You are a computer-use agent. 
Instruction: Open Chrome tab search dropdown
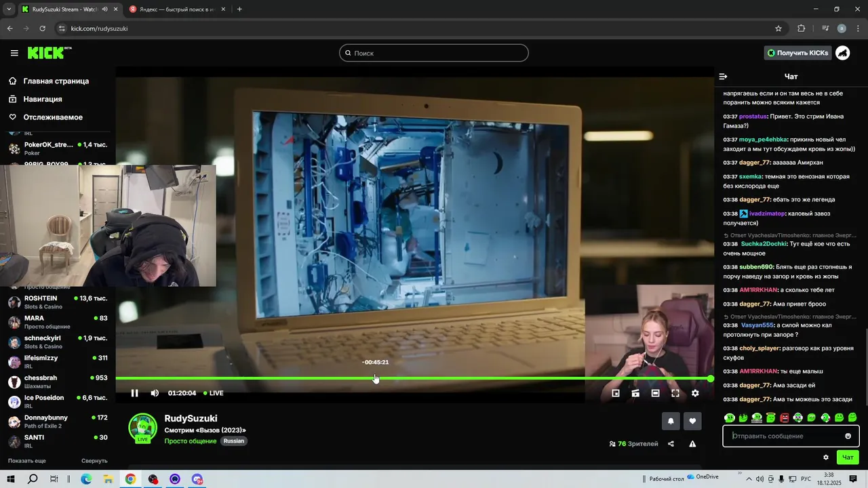pyautogui.click(x=8, y=9)
